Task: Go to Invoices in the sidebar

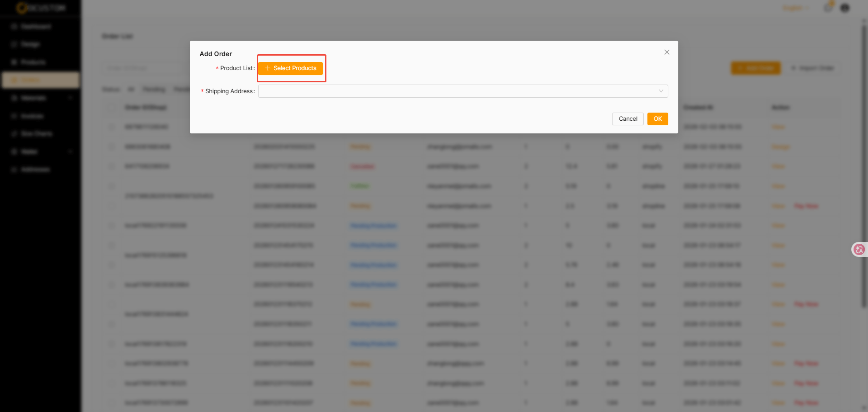Action: tap(32, 116)
